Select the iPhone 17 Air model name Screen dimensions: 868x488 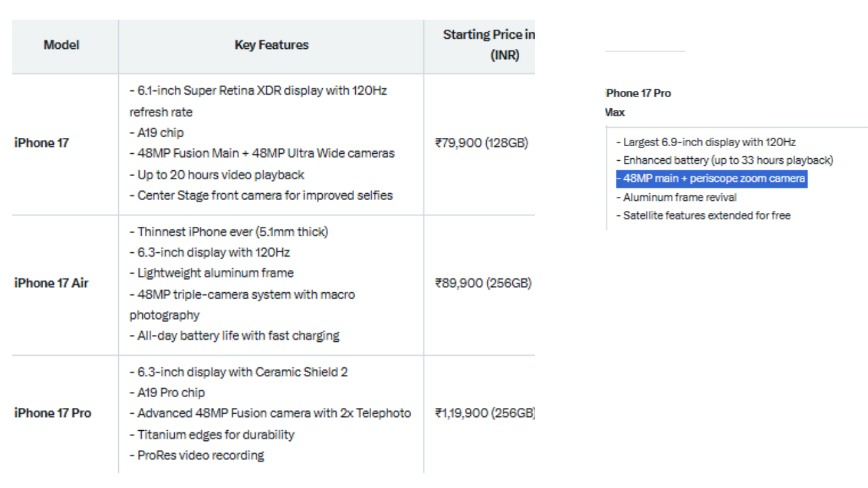pos(51,283)
